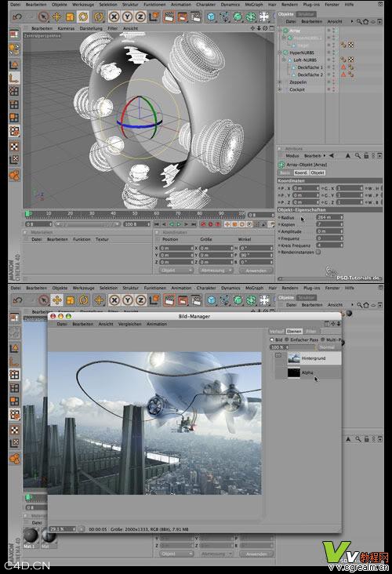This screenshot has width=392, height=574.
Task: Switch to Model mode in the upper left palette
Action: [14, 65]
